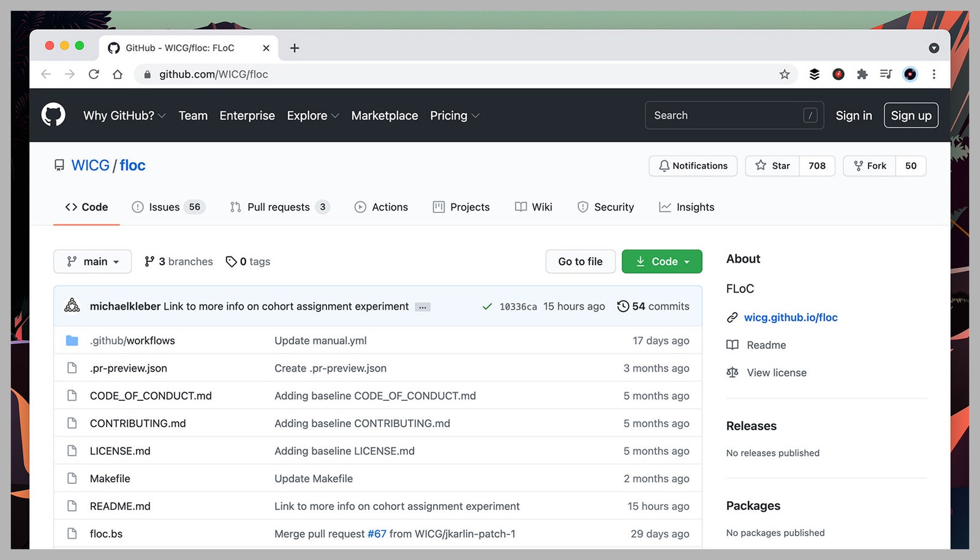Click the license scale icon
The width and height of the screenshot is (980, 560).
click(x=733, y=372)
